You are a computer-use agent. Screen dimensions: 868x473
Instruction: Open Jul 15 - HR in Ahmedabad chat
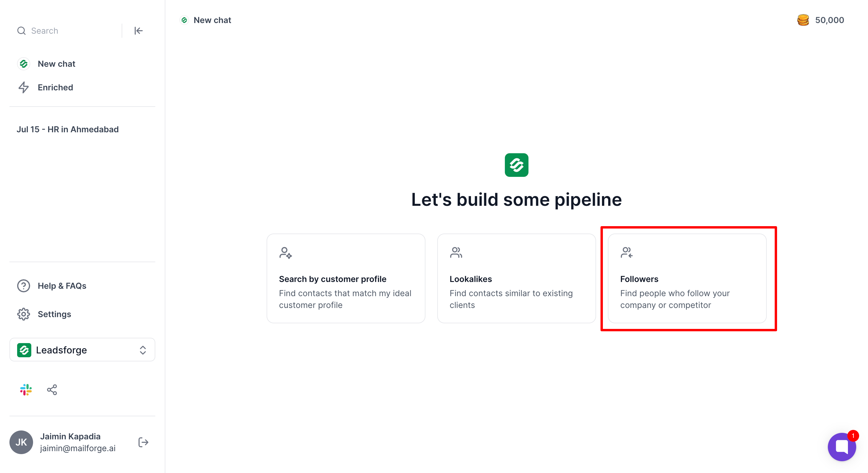point(67,129)
